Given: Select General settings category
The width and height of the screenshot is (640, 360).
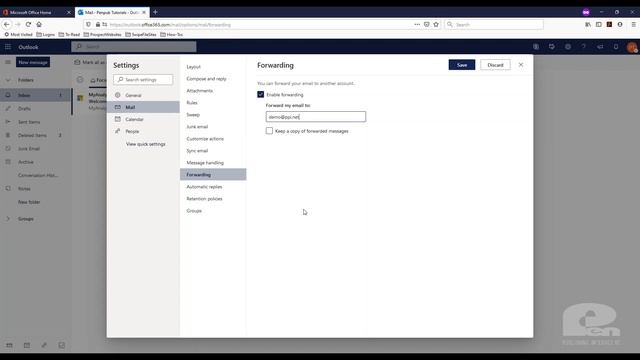Looking at the screenshot, I should click(x=143, y=95).
